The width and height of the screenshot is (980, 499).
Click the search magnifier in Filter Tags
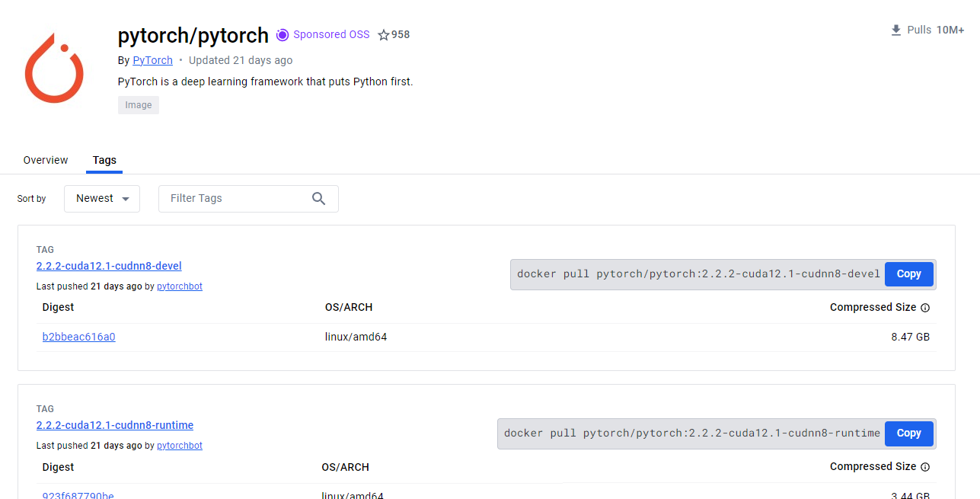tap(318, 198)
